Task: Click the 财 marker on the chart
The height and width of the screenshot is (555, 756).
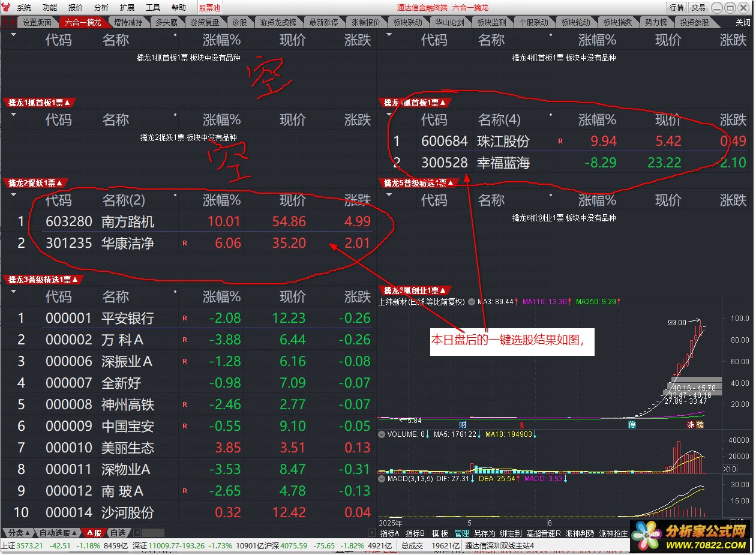Action: (463, 424)
